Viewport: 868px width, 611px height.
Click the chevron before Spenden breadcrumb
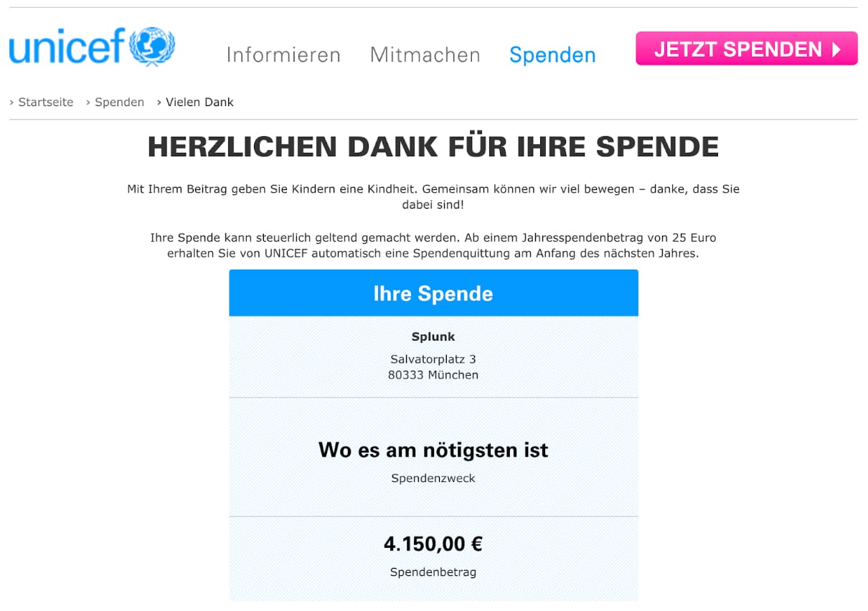[x=88, y=103]
